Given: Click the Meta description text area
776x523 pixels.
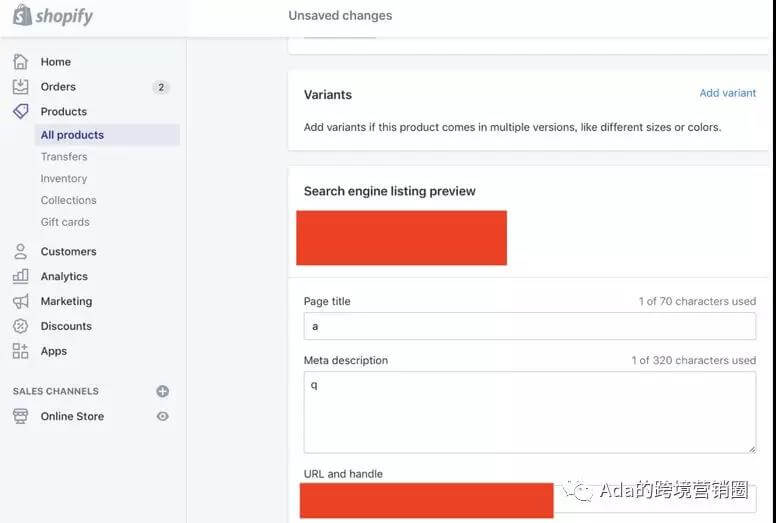Looking at the screenshot, I should pyautogui.click(x=529, y=412).
